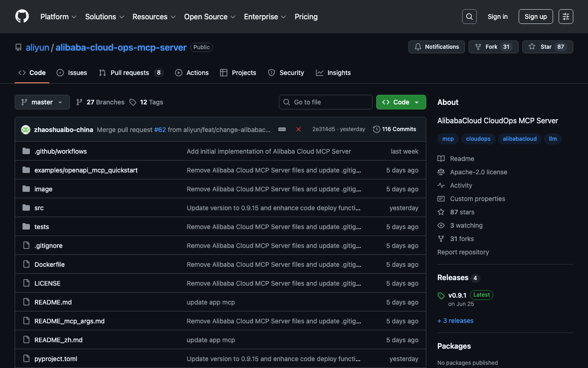Switch to the Pull requests tab
The image size is (588, 368).
[x=130, y=73]
